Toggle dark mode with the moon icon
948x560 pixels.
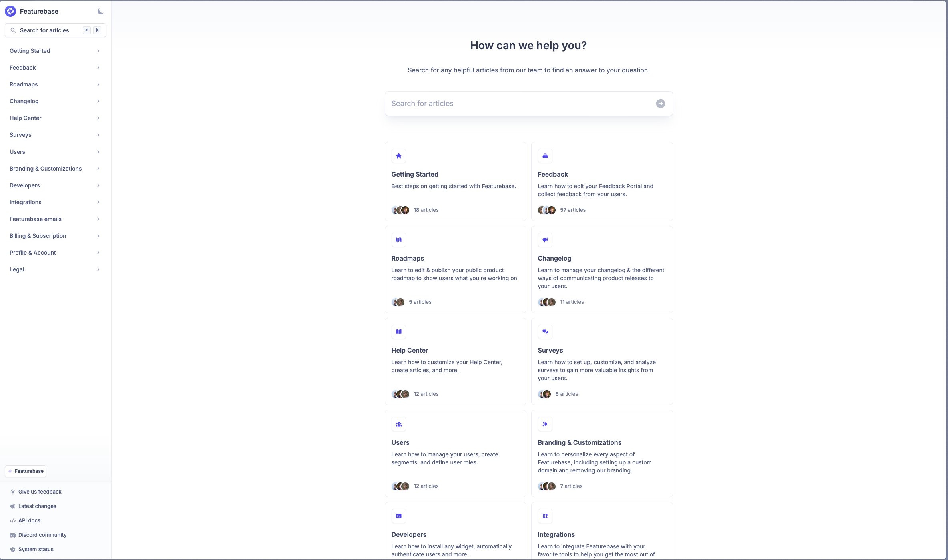[100, 11]
